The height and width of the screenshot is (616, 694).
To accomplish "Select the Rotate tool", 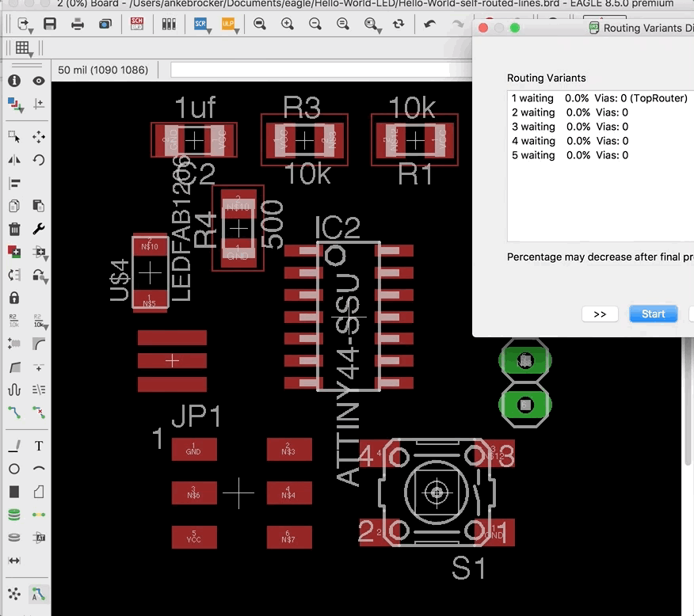I will [39, 160].
